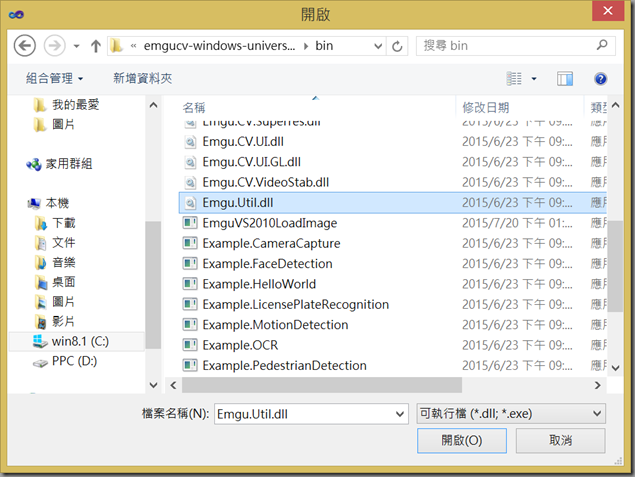The height and width of the screenshot is (477, 635).
Task: Open file type filter 可執行檔 dropdown
Action: point(511,413)
